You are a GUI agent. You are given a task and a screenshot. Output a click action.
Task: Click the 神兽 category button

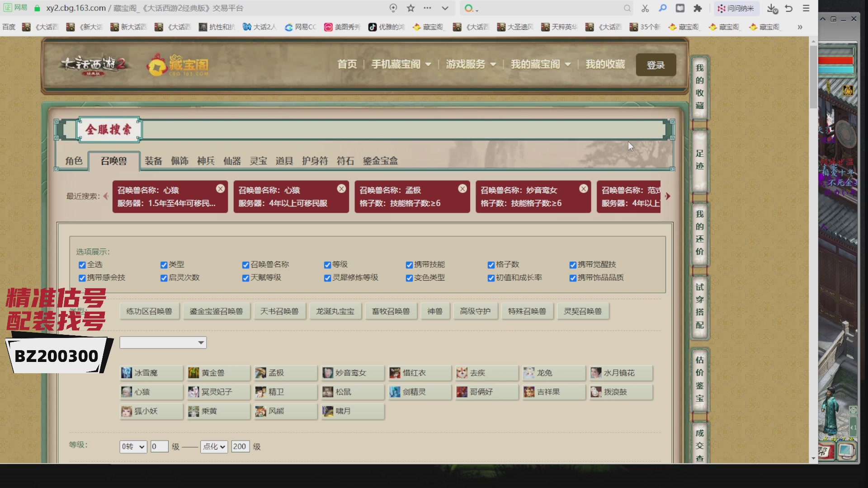(434, 311)
